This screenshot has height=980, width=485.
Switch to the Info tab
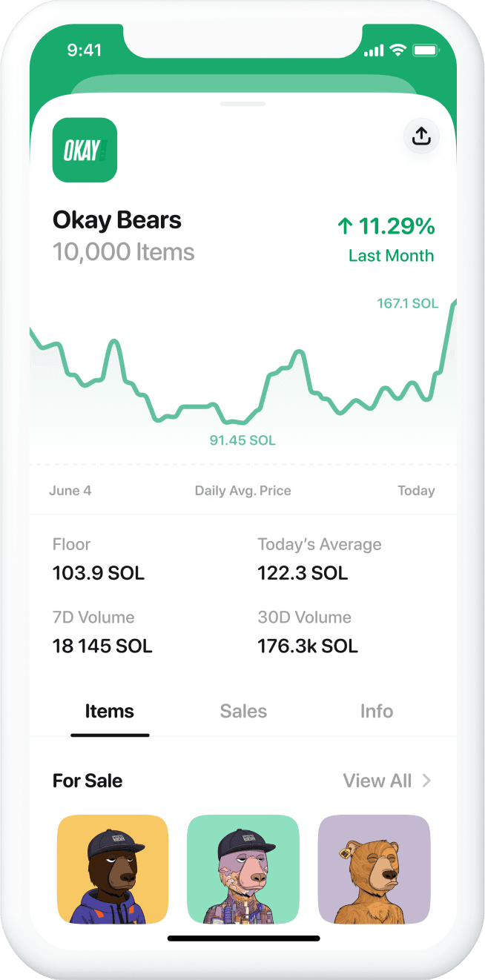[x=376, y=712]
